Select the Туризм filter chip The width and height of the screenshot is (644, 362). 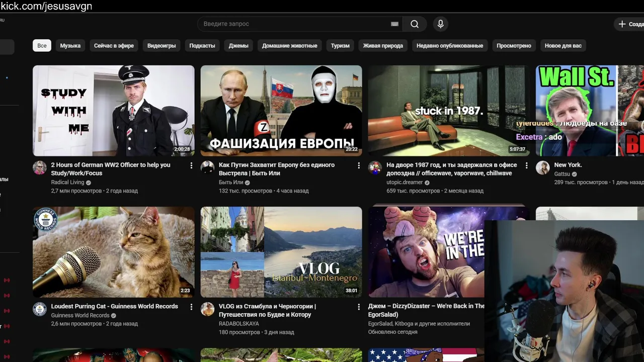click(x=340, y=45)
